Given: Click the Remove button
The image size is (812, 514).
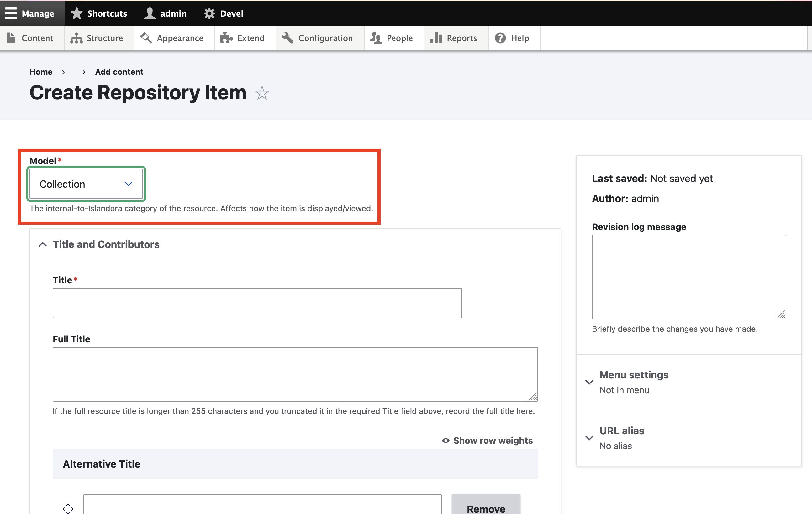Looking at the screenshot, I should coord(486,508).
